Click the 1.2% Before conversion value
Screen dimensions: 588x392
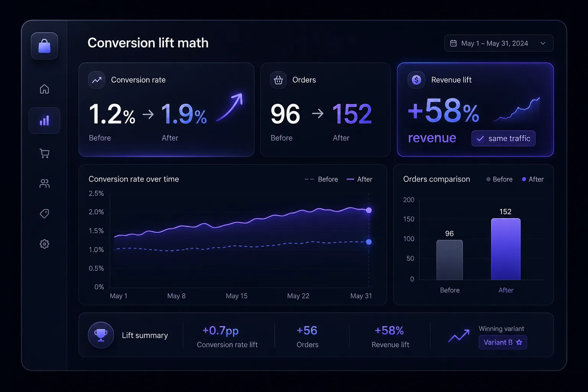tap(112, 114)
